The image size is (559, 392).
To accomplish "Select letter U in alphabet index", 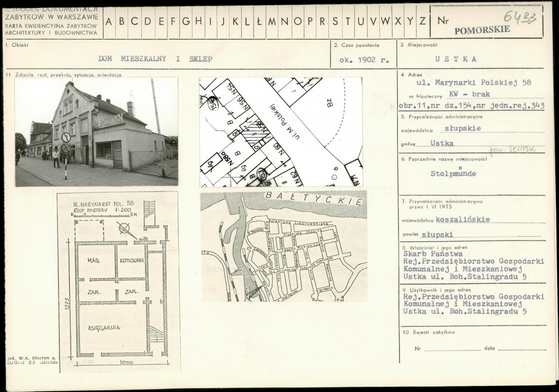I will pos(361,21).
